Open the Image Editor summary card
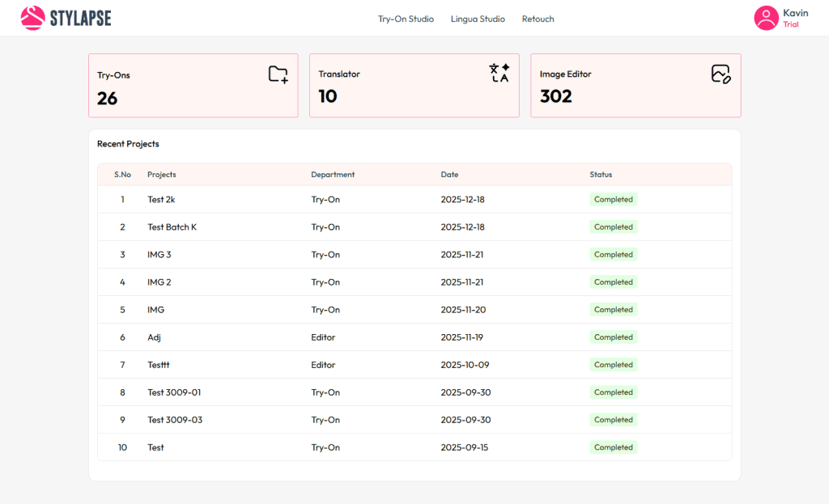Viewport: 829px width, 504px height. tap(635, 86)
